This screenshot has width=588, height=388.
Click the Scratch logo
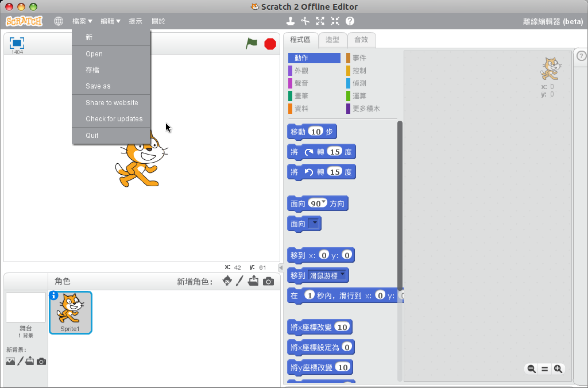[x=24, y=21]
